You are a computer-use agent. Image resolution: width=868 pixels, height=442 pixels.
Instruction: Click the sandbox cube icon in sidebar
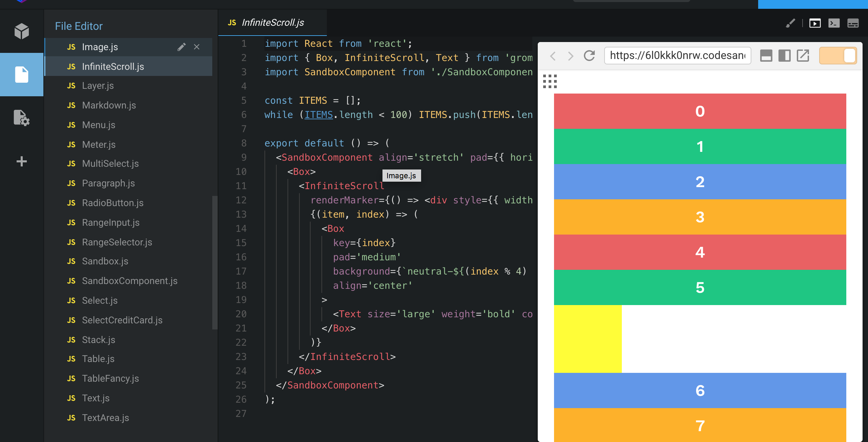(x=22, y=31)
